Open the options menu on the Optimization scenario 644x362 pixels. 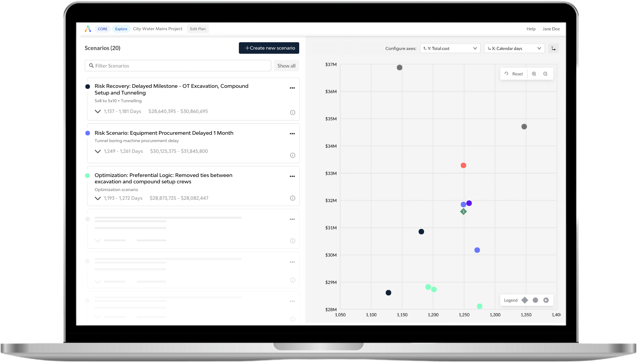point(292,176)
